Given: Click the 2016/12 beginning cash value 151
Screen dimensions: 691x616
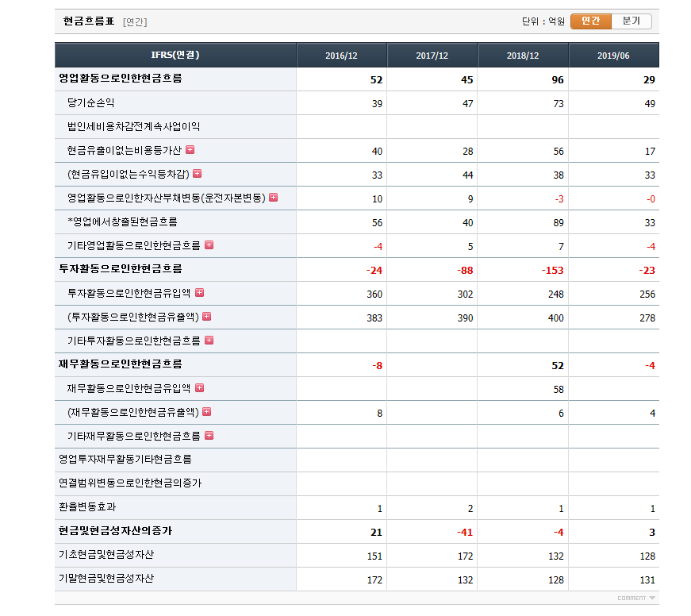Looking at the screenshot, I should 374,556.
